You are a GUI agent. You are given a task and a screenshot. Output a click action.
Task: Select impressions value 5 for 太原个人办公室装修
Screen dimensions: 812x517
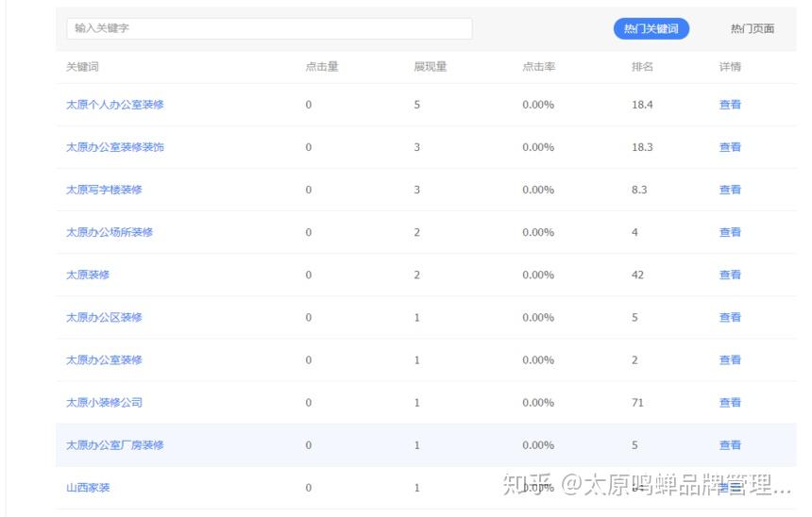417,105
